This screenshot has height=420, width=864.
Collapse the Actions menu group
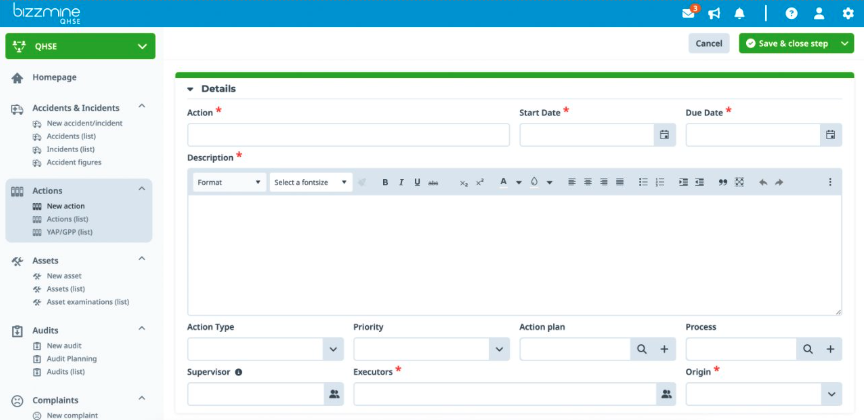pos(142,189)
